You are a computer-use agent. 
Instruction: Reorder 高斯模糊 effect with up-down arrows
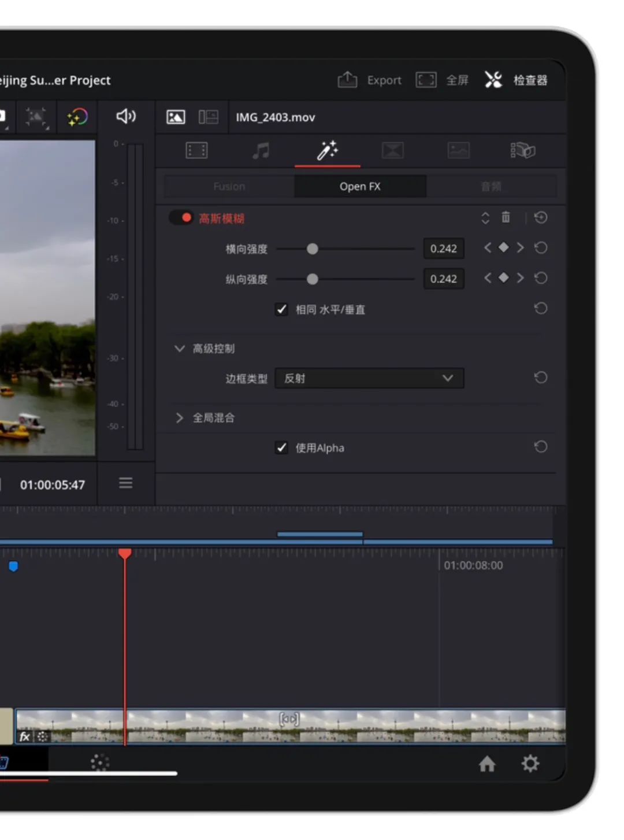[485, 218]
